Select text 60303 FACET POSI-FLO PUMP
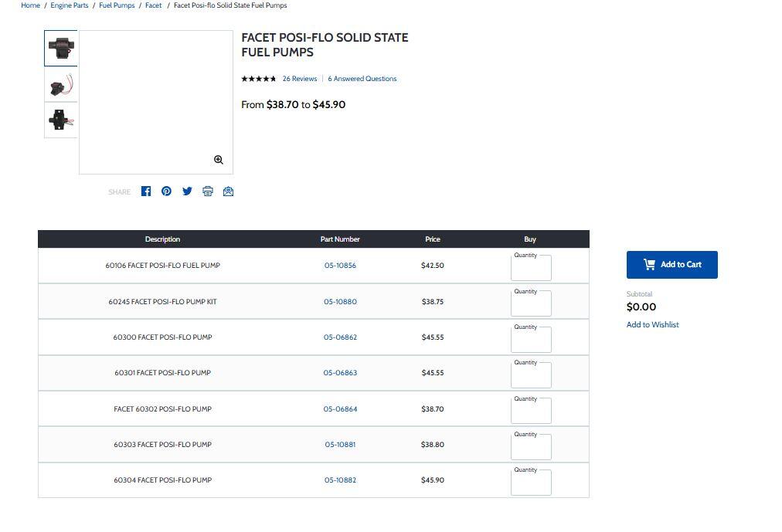Image resolution: width=782 pixels, height=532 pixels. [162, 444]
